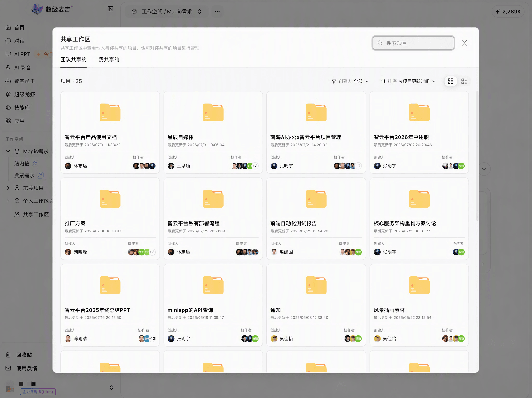Click the shared badge beside 发票需求
Screen dimensions: 532x398
pyautogui.click(x=40, y=175)
